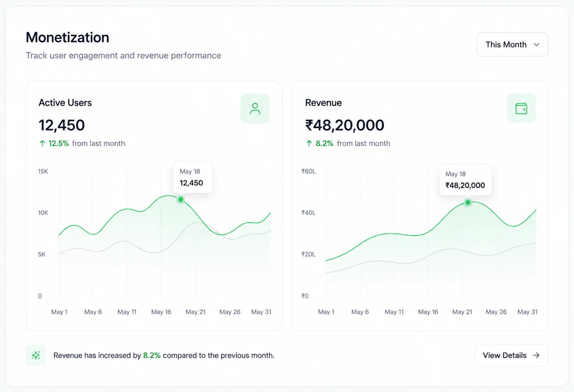Click the 8.2% link in the insight message

pyautogui.click(x=152, y=355)
